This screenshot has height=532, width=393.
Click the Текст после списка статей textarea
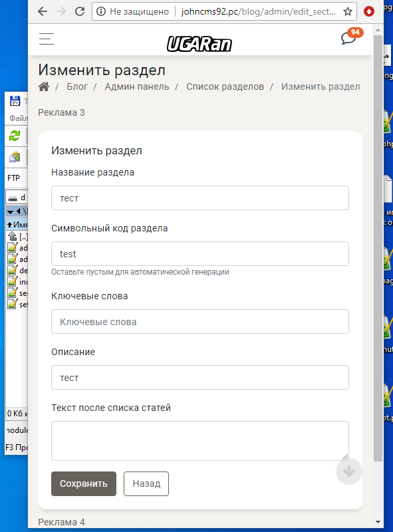click(200, 441)
